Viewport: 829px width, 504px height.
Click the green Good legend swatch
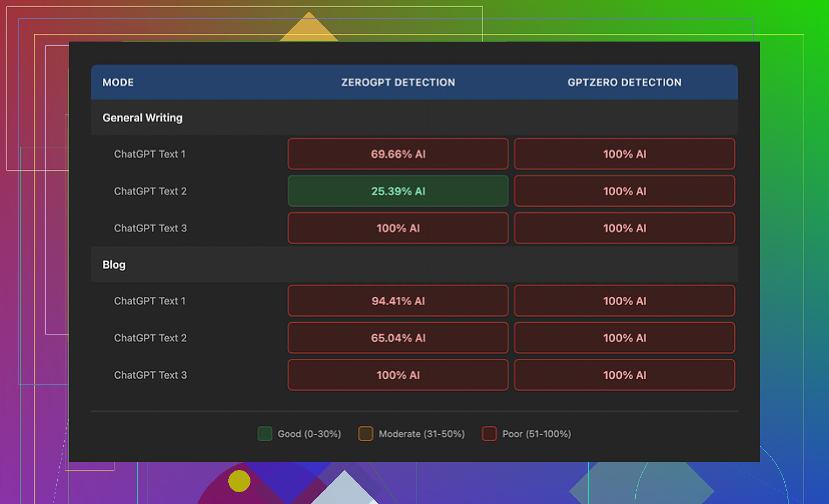(x=264, y=433)
